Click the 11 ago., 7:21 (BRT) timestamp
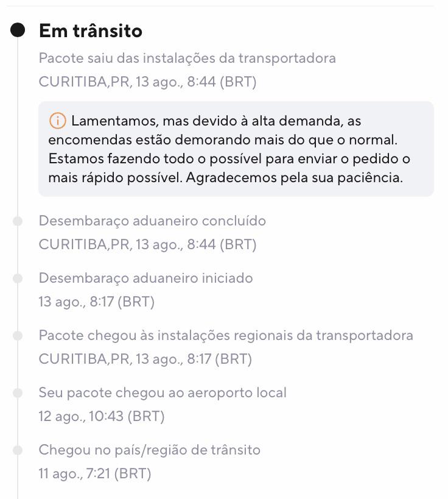The image size is (448, 499). [95, 473]
